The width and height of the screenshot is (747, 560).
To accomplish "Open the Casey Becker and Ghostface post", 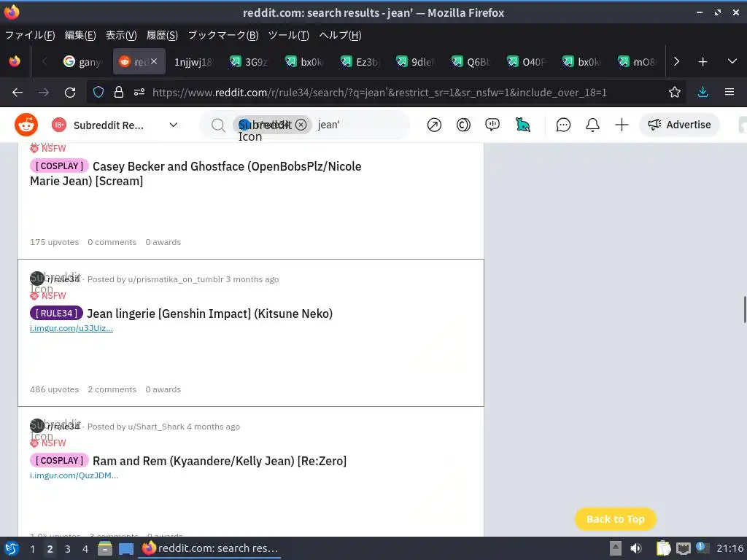I will tap(196, 174).
